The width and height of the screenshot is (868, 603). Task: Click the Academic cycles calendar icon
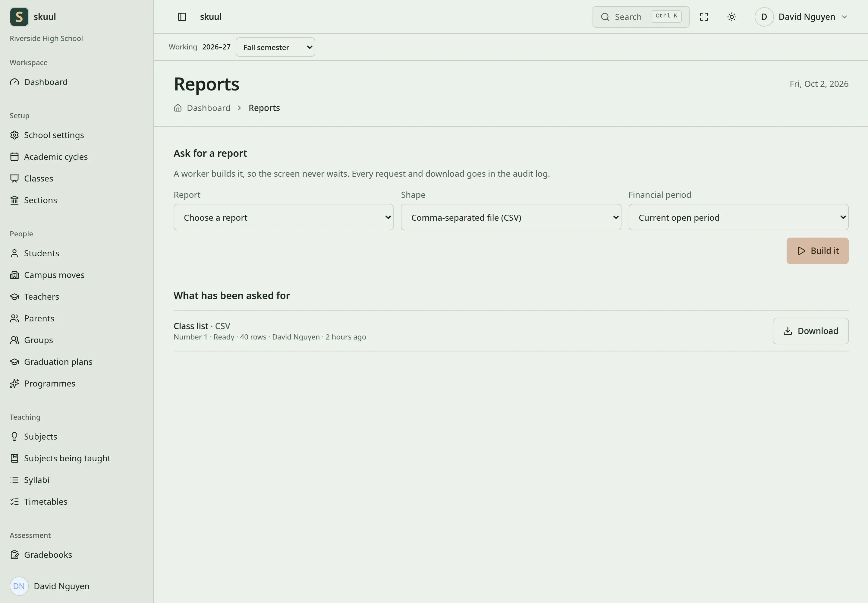(x=14, y=157)
